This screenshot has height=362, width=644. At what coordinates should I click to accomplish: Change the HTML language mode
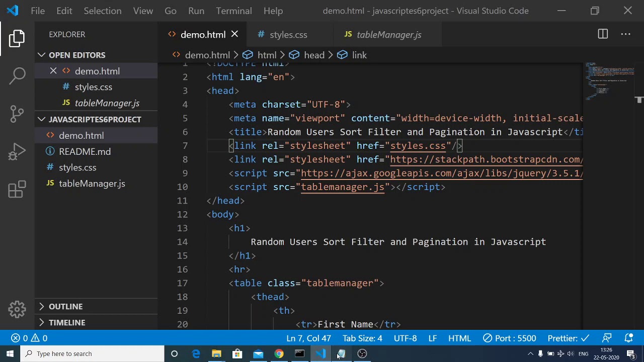point(459,338)
